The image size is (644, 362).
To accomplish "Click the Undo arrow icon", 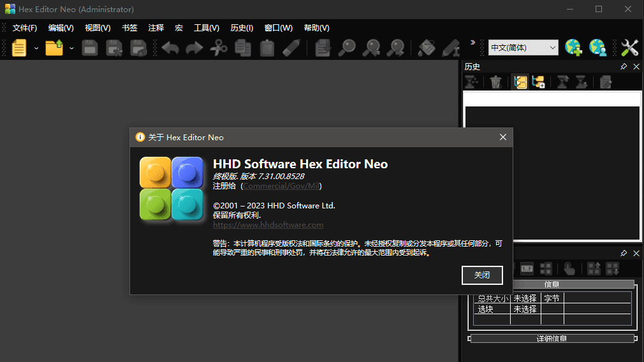I will 170,48.
